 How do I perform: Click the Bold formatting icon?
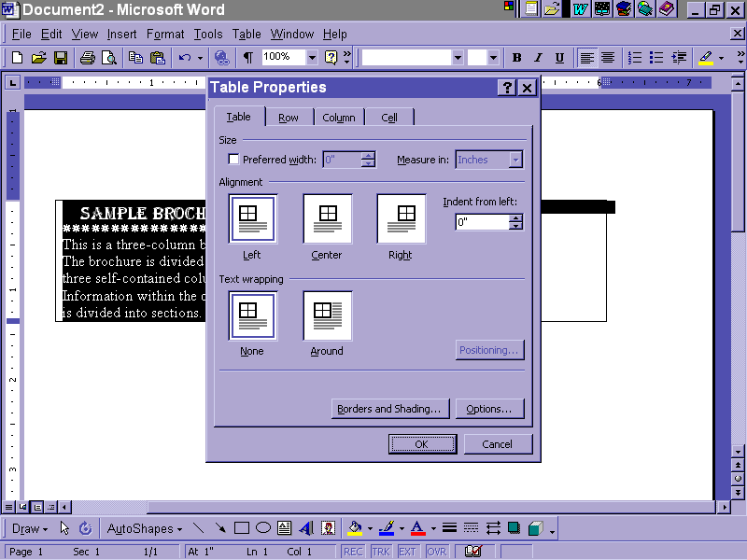[x=516, y=58]
